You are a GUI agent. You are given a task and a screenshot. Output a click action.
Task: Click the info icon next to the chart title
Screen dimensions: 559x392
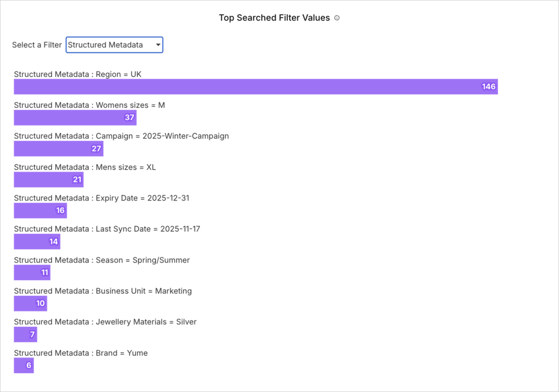point(337,17)
